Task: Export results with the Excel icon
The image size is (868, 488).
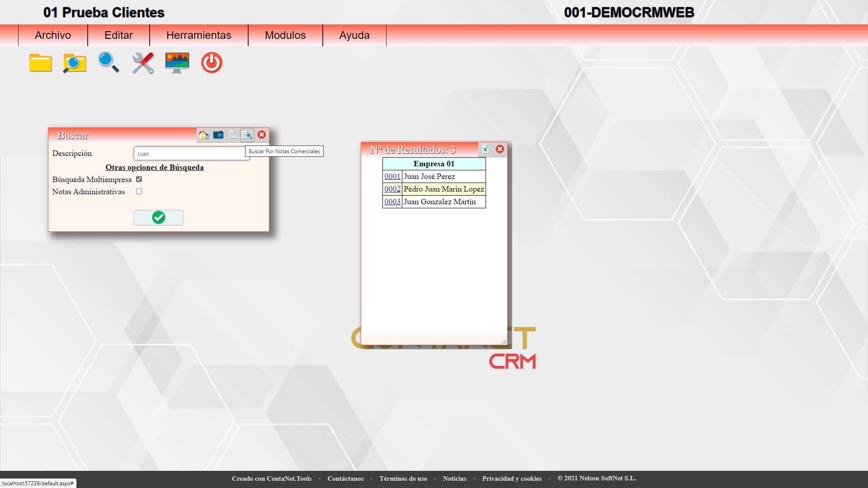Action: click(485, 149)
